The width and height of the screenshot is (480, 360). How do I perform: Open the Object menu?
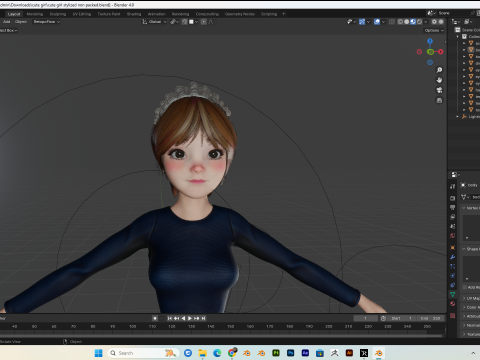(x=21, y=22)
